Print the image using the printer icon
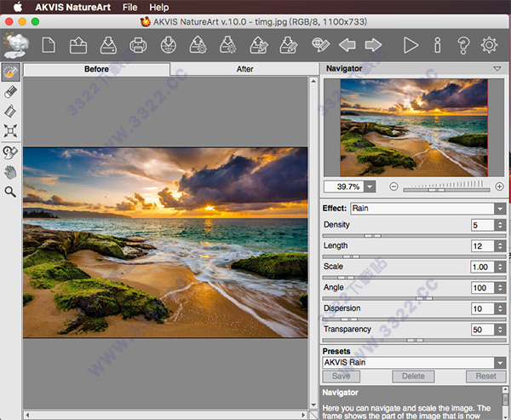 point(138,45)
